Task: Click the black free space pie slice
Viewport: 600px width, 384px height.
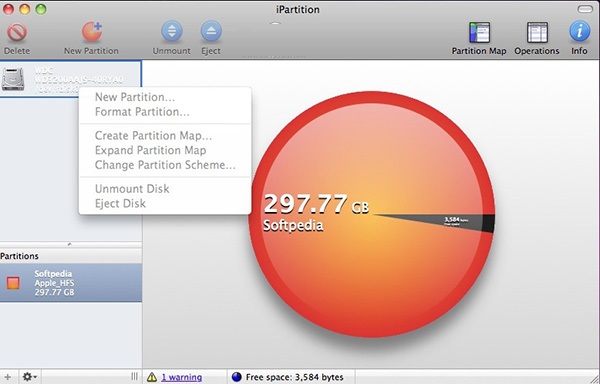Action: (467, 221)
